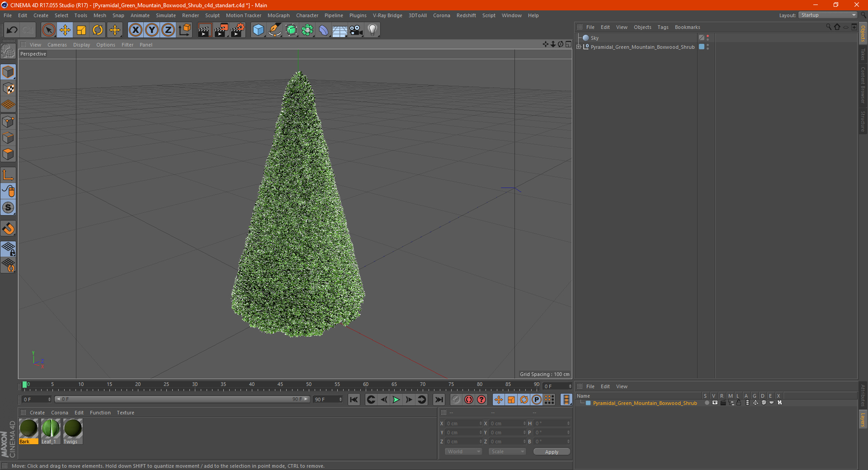The height and width of the screenshot is (470, 868).
Task: Open the spline Pen tool
Action: [275, 30]
